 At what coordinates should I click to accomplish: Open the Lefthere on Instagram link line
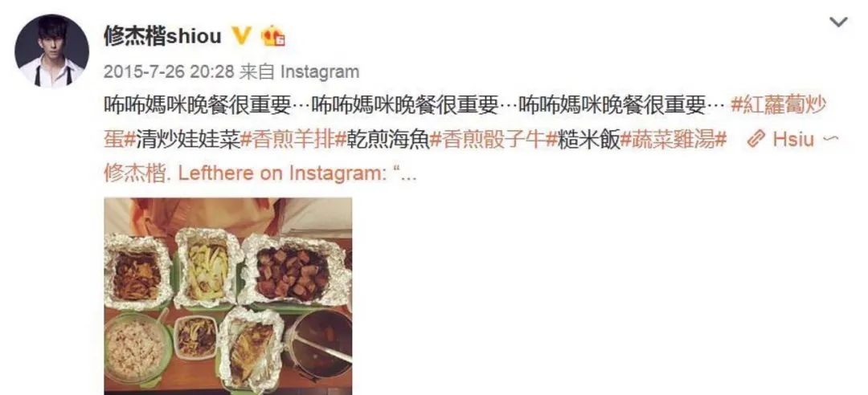[260, 173]
